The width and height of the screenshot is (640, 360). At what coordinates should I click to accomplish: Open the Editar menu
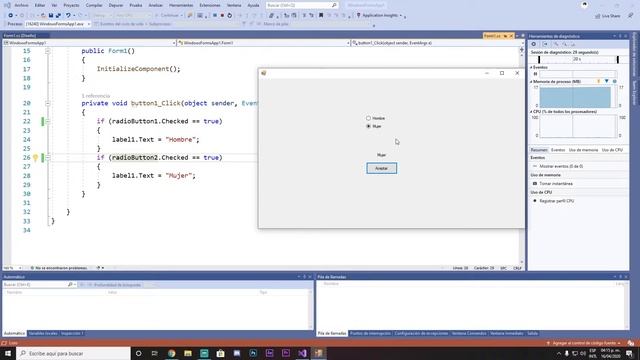coord(40,5)
